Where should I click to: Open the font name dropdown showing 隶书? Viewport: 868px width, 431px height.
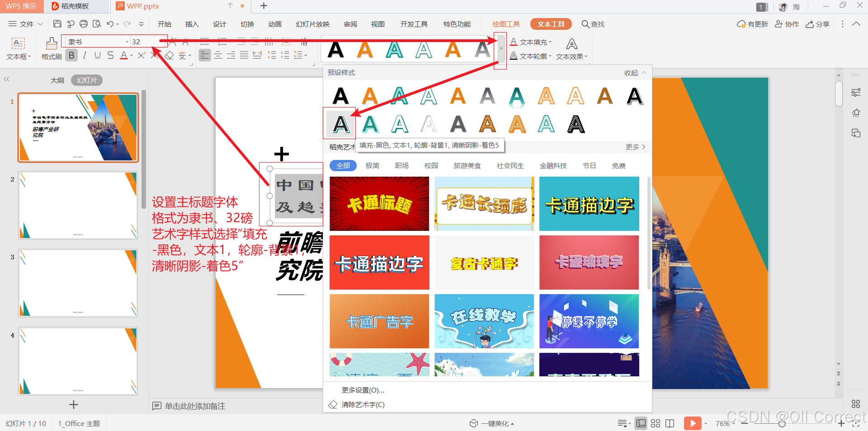click(127, 42)
